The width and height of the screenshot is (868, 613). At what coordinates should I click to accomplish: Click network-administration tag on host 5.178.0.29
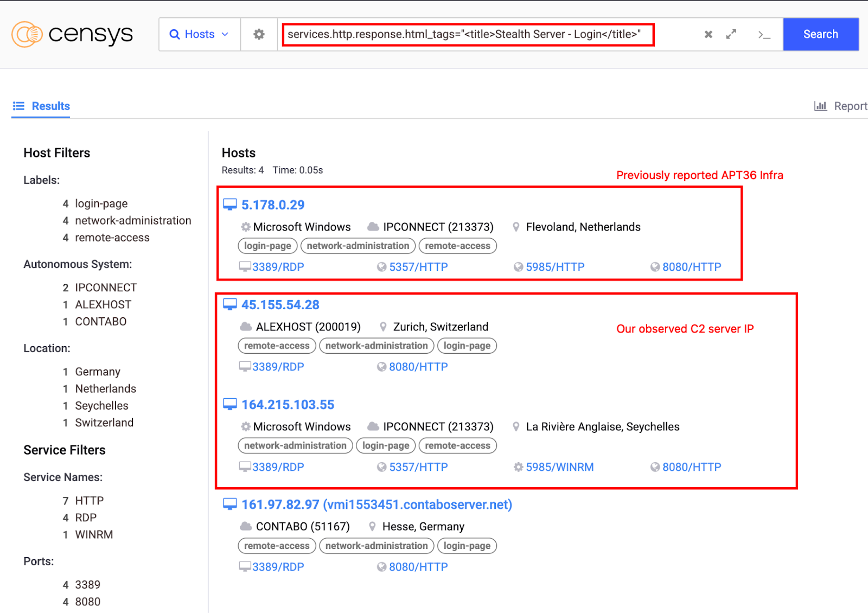pyautogui.click(x=358, y=246)
